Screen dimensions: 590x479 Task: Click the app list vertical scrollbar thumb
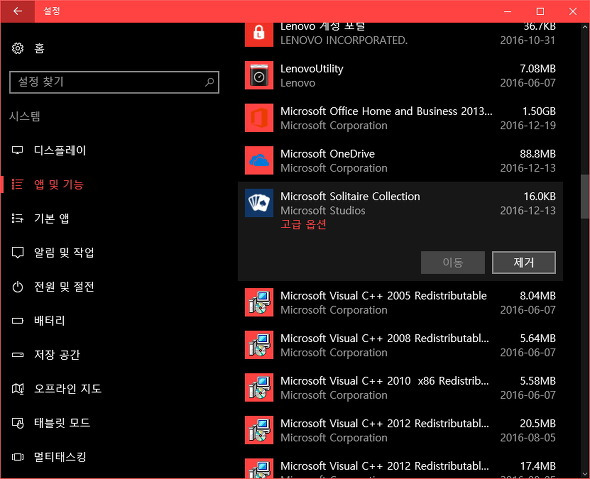click(x=585, y=196)
